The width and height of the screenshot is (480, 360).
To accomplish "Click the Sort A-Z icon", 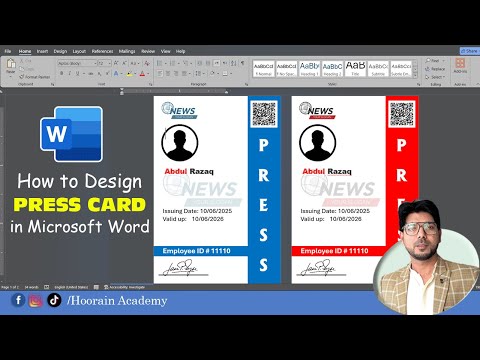I will [234, 63].
